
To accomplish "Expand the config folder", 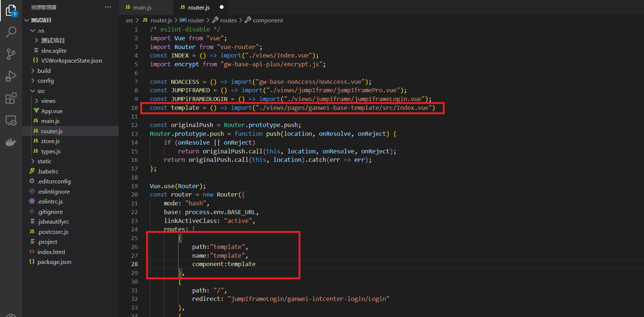I will tap(45, 81).
